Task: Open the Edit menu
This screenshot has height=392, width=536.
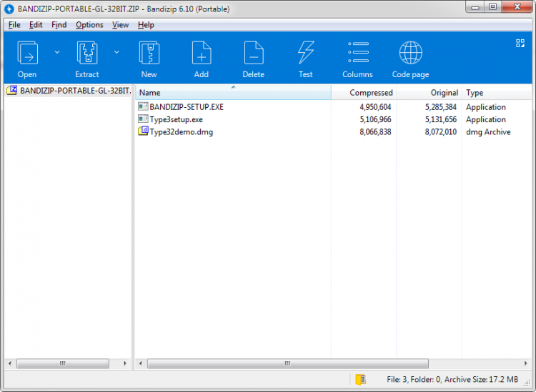Action: point(36,25)
